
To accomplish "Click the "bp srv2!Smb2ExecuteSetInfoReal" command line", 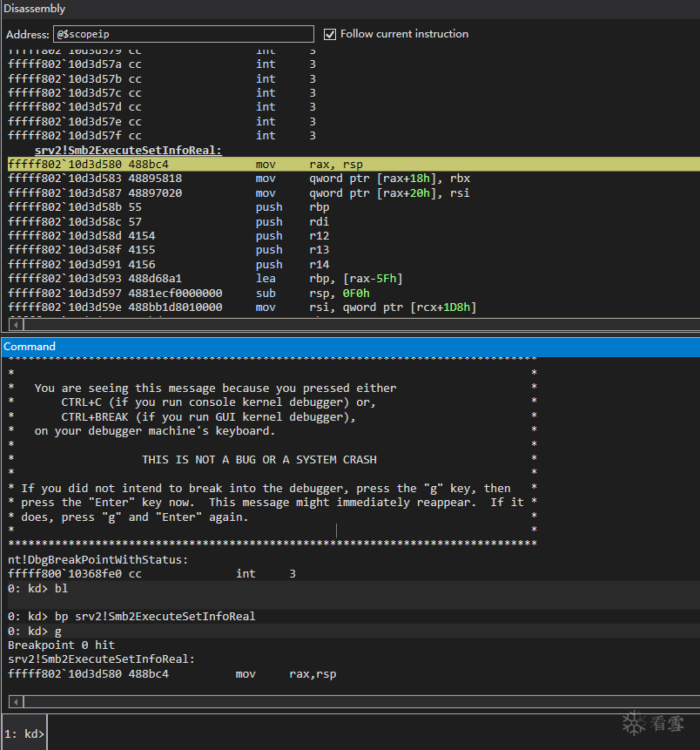I will 131,616.
